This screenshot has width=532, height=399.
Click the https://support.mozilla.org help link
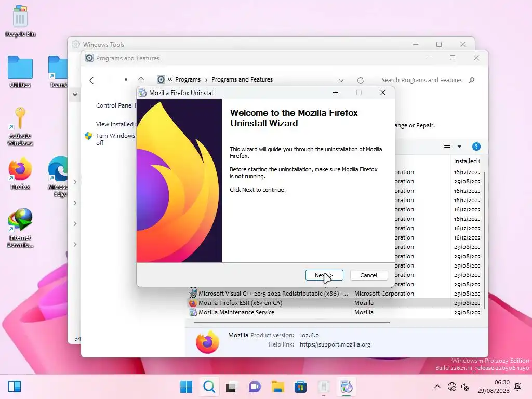335,344
